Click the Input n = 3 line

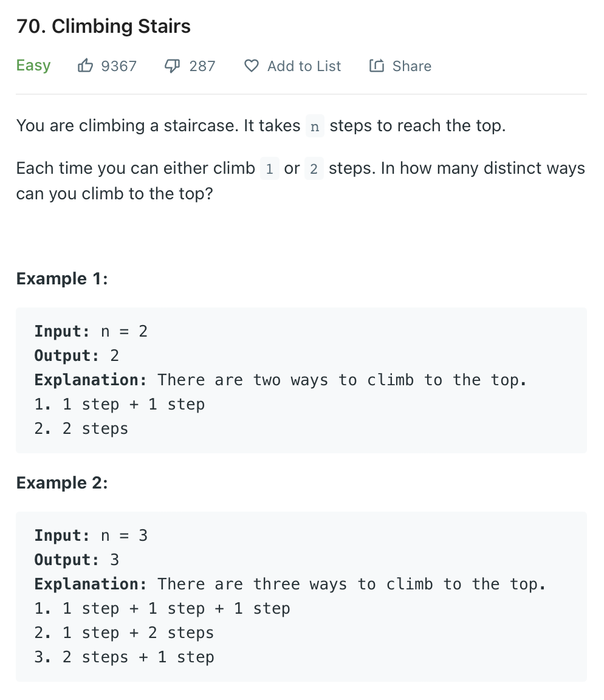[91, 535]
